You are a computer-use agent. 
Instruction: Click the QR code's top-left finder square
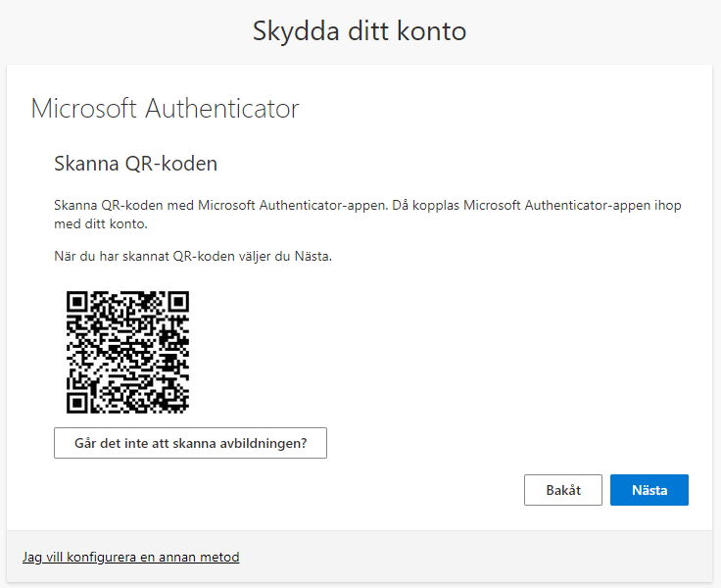click(x=77, y=302)
